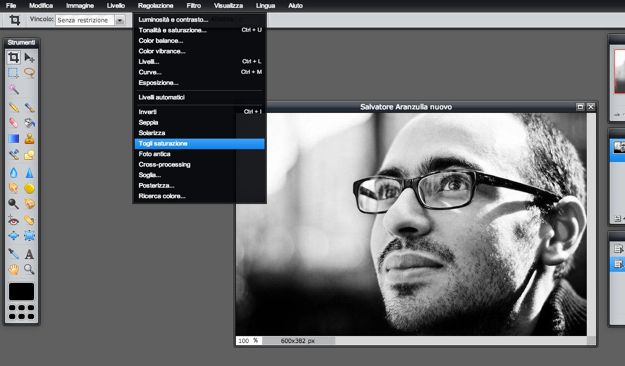Open the Immagine menu

[80, 6]
